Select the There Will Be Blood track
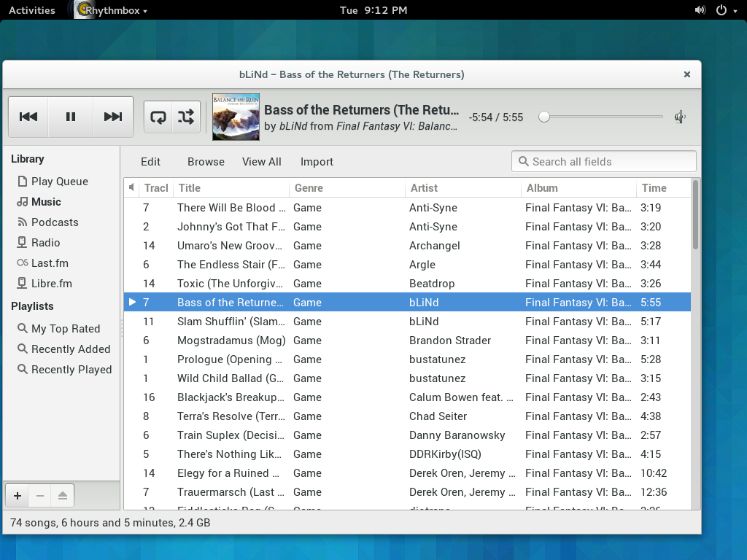Image resolution: width=747 pixels, height=560 pixels. (407, 208)
